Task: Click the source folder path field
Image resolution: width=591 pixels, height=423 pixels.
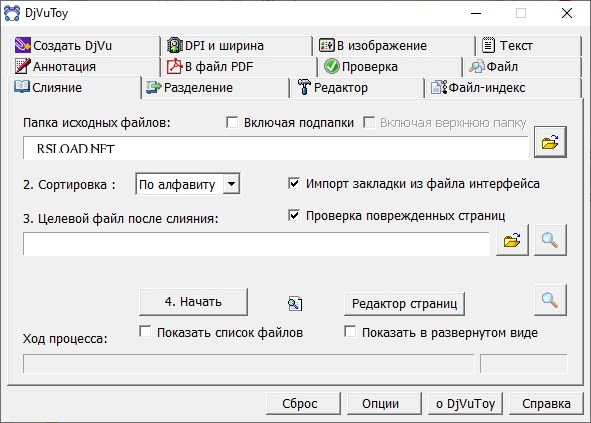Action: point(276,148)
